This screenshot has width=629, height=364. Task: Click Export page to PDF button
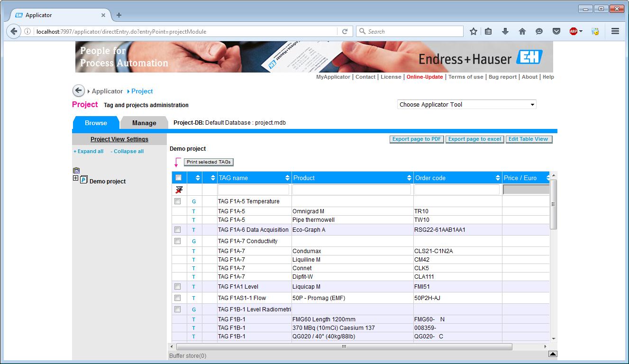(x=417, y=139)
